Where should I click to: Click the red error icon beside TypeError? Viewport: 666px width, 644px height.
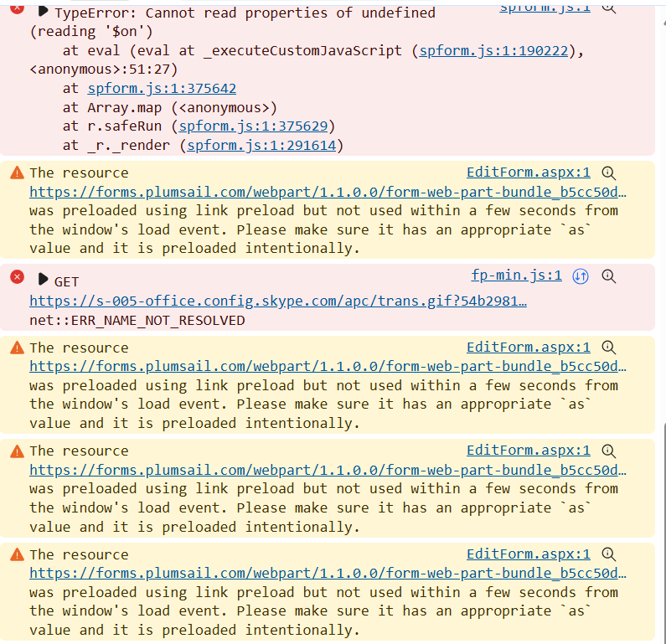[16, 9]
